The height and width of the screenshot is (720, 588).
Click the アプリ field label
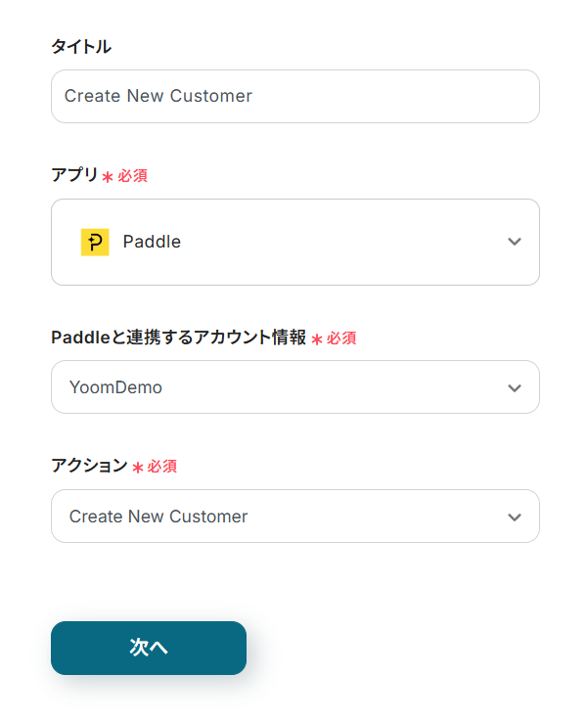tap(74, 175)
